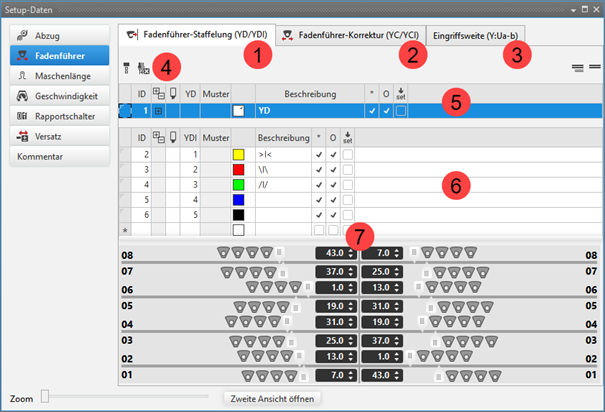This screenshot has height=412, width=605.
Task: Toggle the set checkbox for row >I<
Action: pyautogui.click(x=348, y=155)
